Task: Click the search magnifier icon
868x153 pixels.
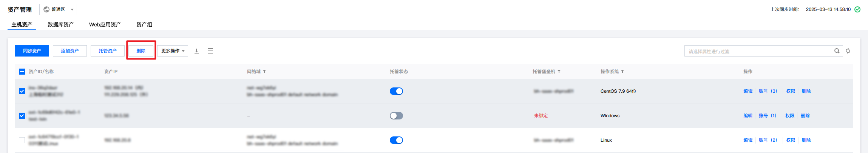Action: [837, 51]
